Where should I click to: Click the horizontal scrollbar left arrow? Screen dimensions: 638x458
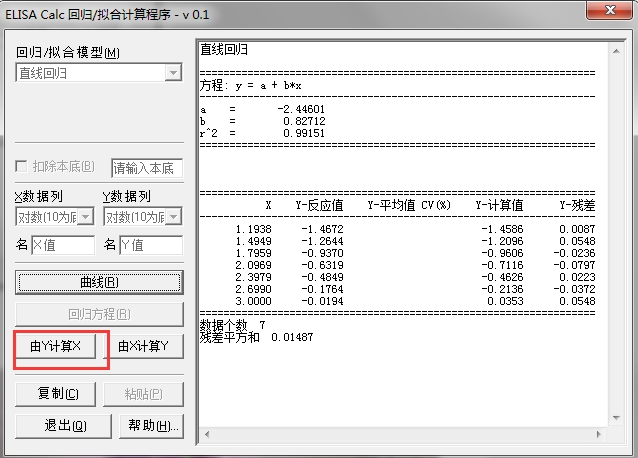[206, 434]
